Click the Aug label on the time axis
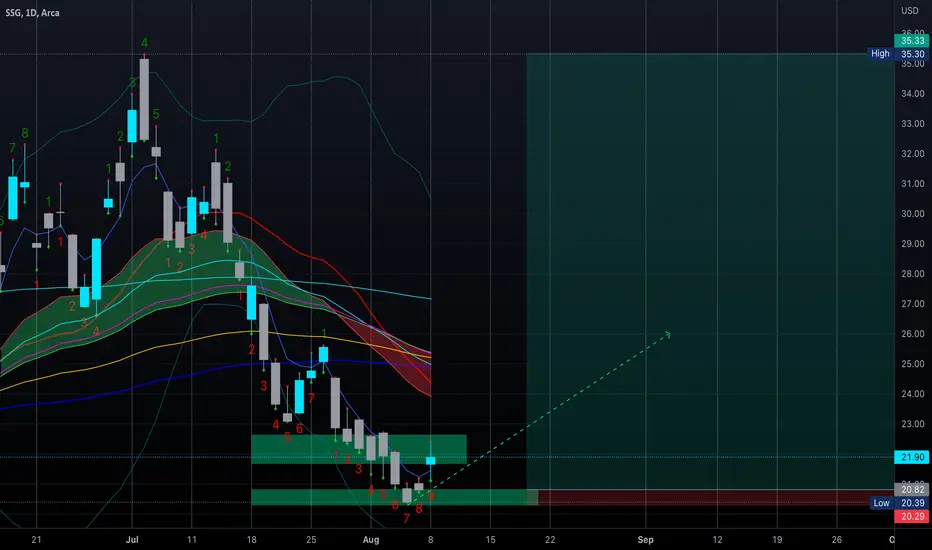This screenshot has height=550, width=932. (x=371, y=539)
